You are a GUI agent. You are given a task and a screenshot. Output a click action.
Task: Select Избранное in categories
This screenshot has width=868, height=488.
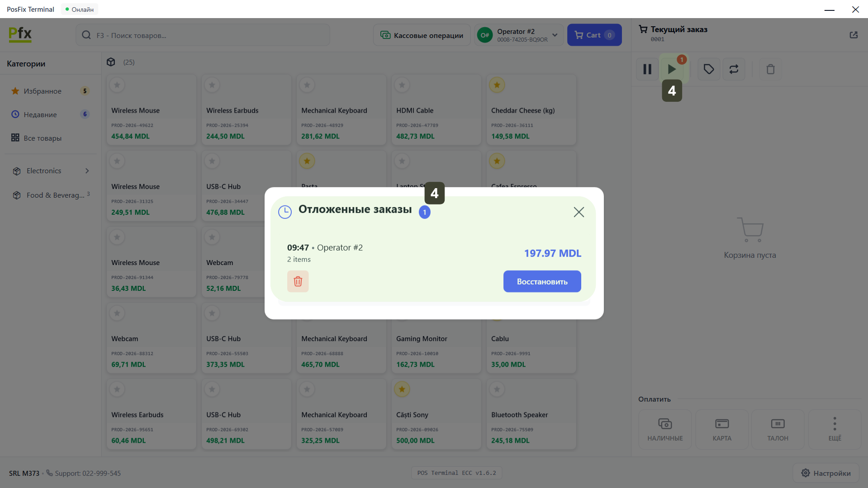coord(43,91)
